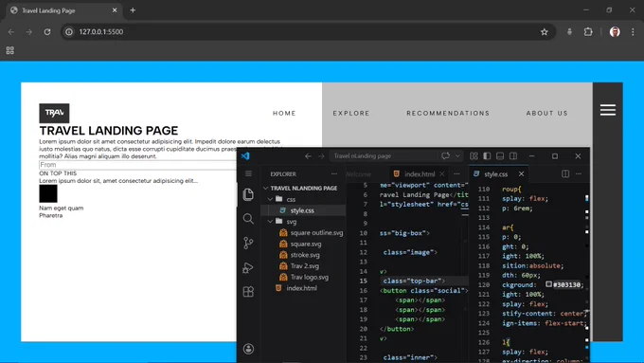Split the style.css editor to the right

tap(565, 173)
